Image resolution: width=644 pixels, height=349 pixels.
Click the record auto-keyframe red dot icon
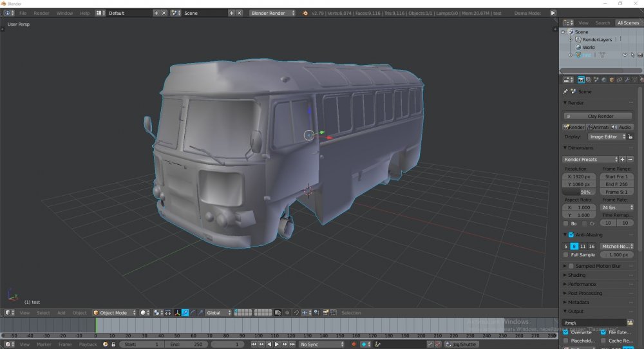click(x=354, y=344)
